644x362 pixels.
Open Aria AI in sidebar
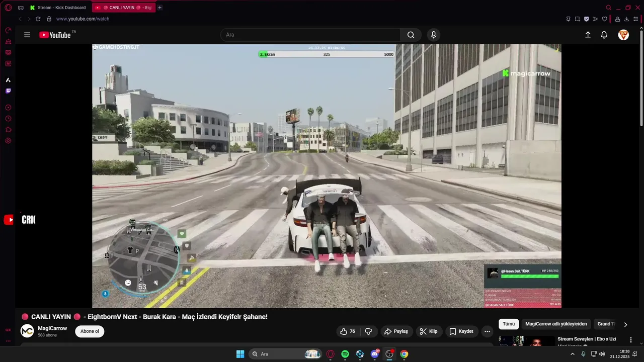point(8,80)
